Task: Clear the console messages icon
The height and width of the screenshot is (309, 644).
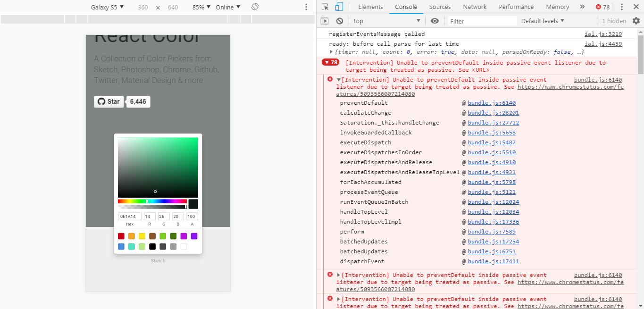Action: pos(339,20)
